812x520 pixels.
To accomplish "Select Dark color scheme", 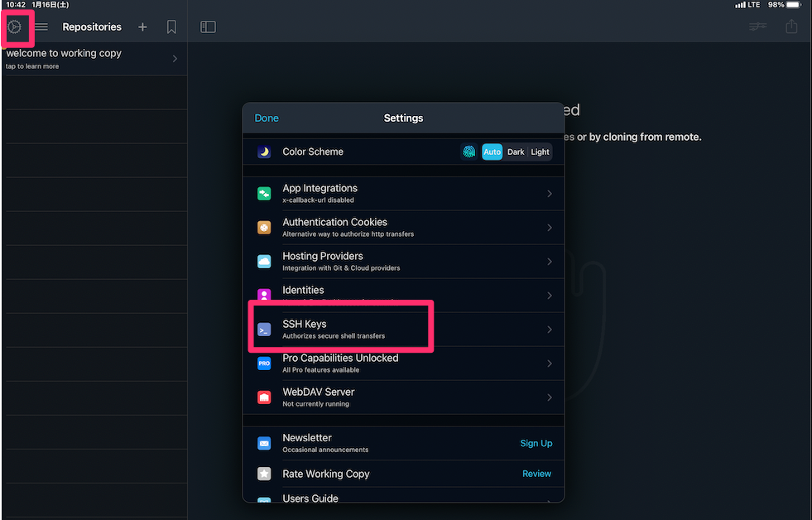I will pyautogui.click(x=516, y=152).
